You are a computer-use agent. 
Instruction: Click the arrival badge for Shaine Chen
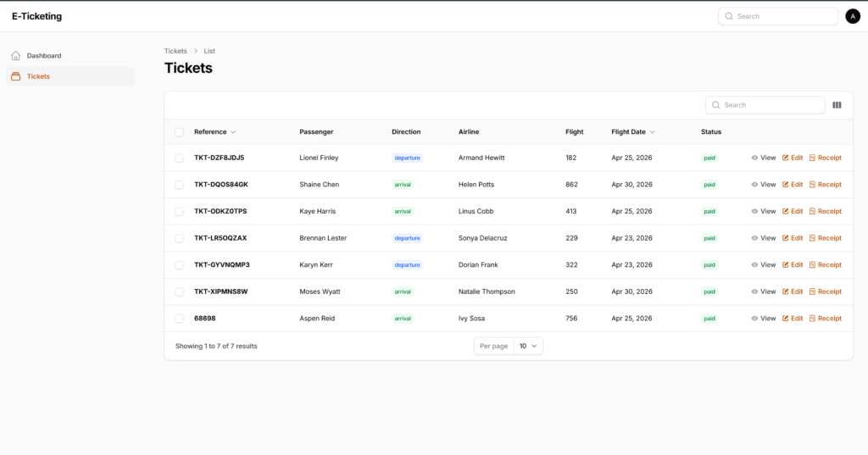tap(403, 185)
